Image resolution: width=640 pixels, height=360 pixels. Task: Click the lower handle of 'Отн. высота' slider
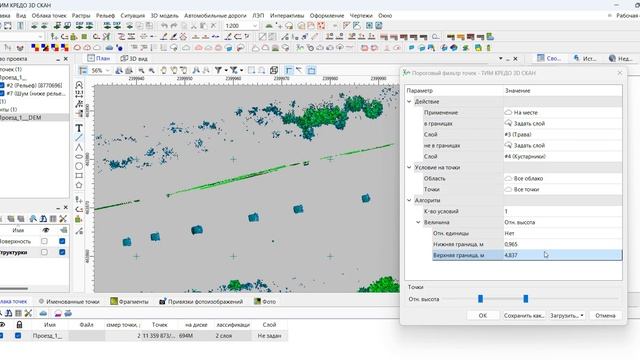point(480,299)
